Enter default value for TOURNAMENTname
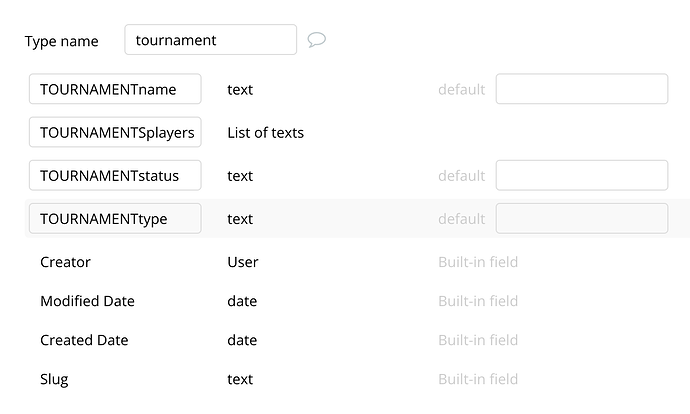 tap(581, 89)
